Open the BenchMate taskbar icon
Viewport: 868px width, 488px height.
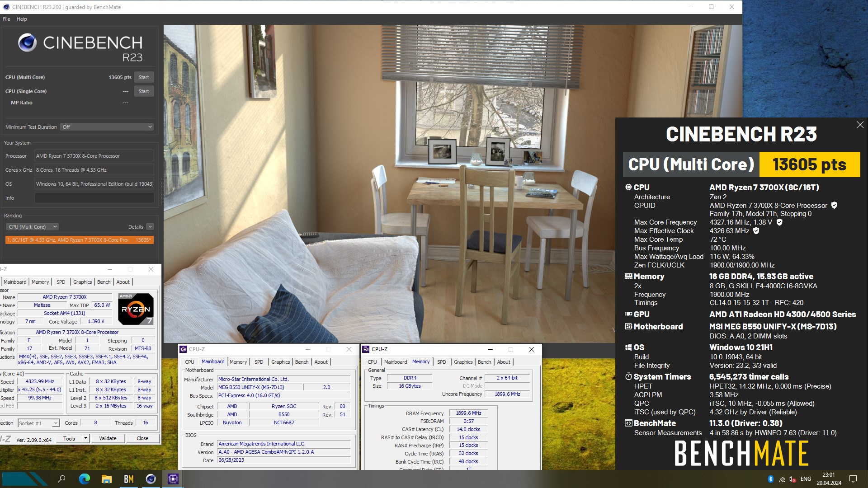pyautogui.click(x=129, y=479)
